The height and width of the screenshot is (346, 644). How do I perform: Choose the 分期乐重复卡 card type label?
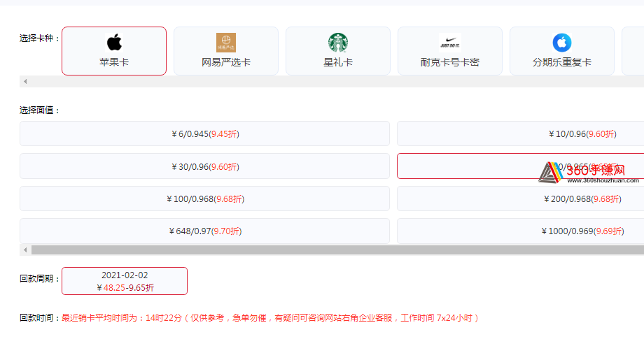click(x=562, y=62)
